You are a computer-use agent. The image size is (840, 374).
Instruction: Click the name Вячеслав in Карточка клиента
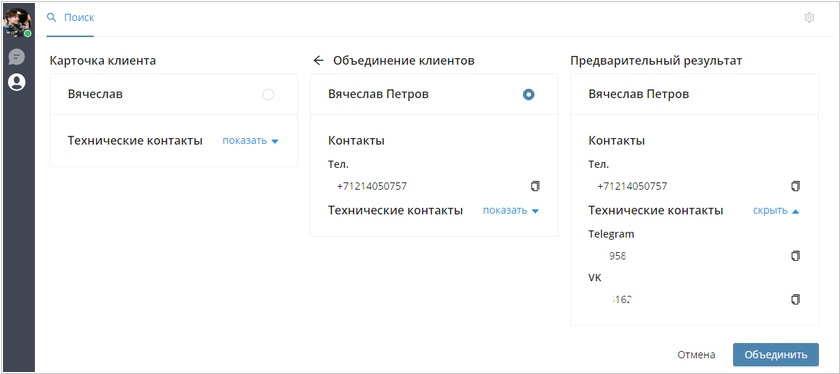[95, 94]
